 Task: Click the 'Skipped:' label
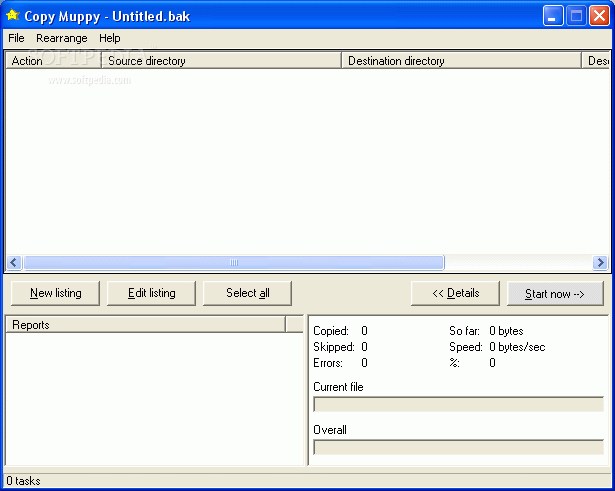coord(334,347)
